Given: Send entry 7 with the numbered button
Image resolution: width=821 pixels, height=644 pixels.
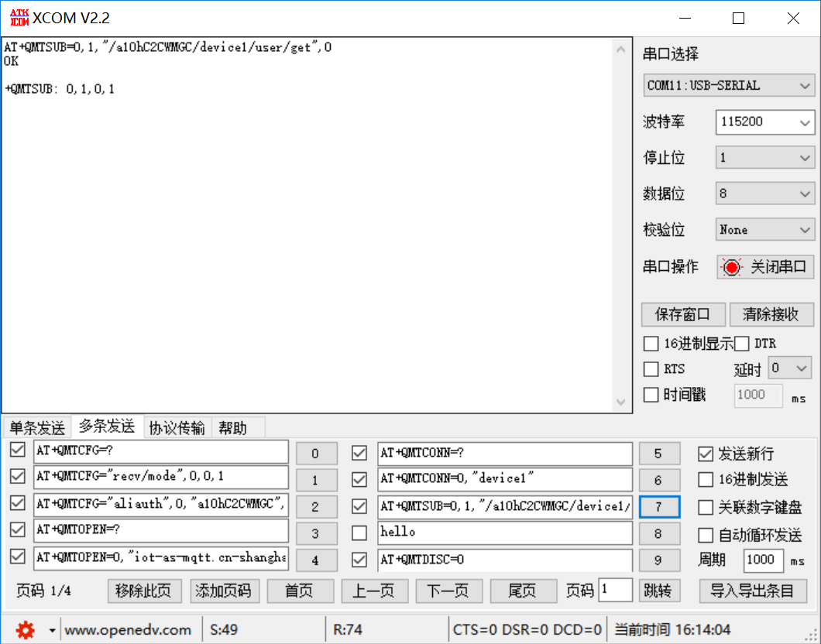Looking at the screenshot, I should click(659, 506).
